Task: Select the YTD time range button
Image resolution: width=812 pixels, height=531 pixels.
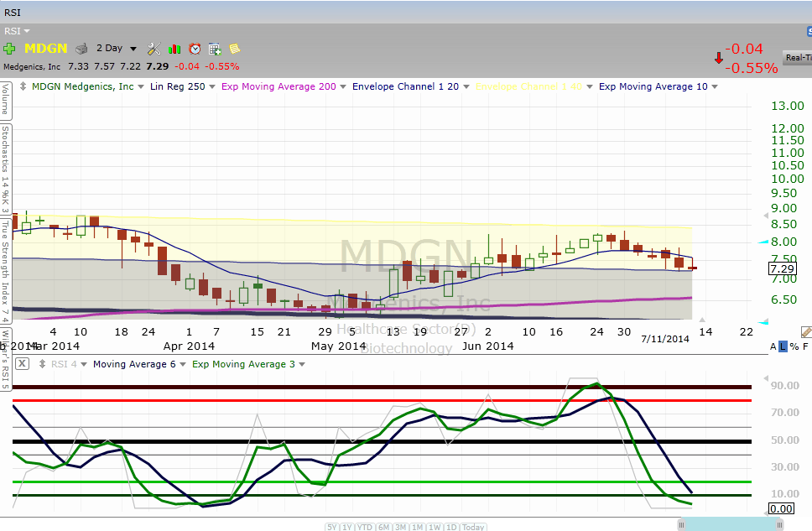Action: pyautogui.click(x=364, y=527)
